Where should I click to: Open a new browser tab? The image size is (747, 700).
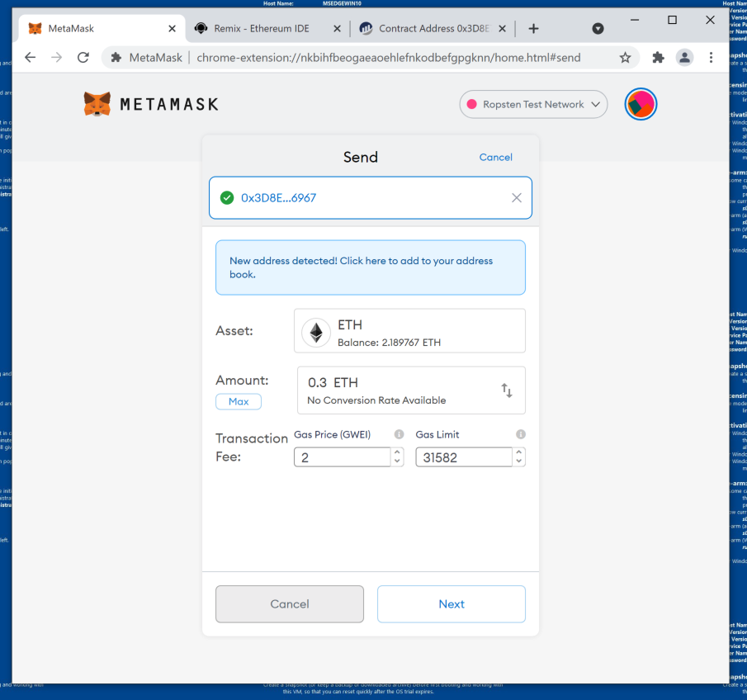pos(533,29)
